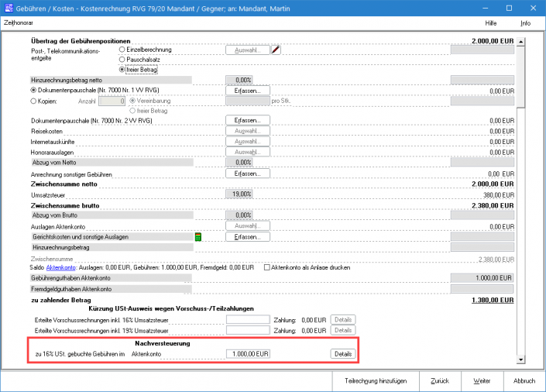Go back with the Zurück button

click(x=441, y=381)
